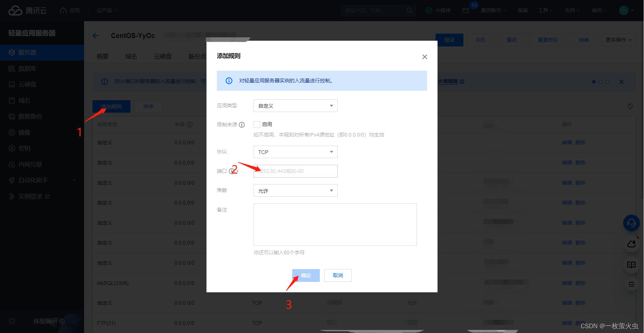Viewport: 644px width, 333px height.
Task: Open the 应用类型 dropdown showing 自定义
Action: tap(295, 106)
